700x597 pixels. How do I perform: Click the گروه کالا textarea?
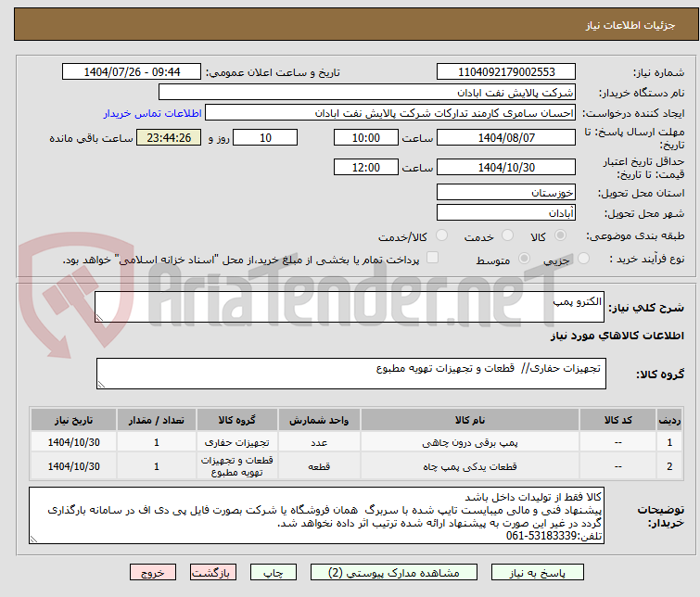point(350,374)
